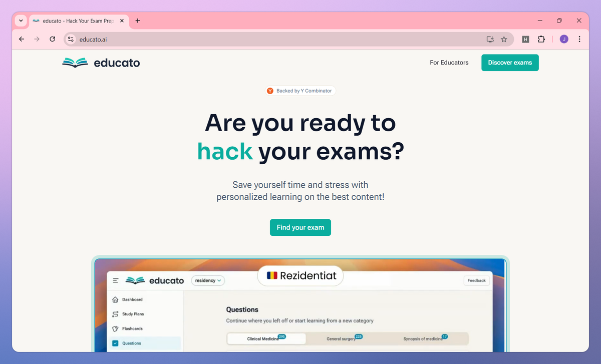Open the Chrome three-dot menu
601x364 pixels.
[579, 39]
